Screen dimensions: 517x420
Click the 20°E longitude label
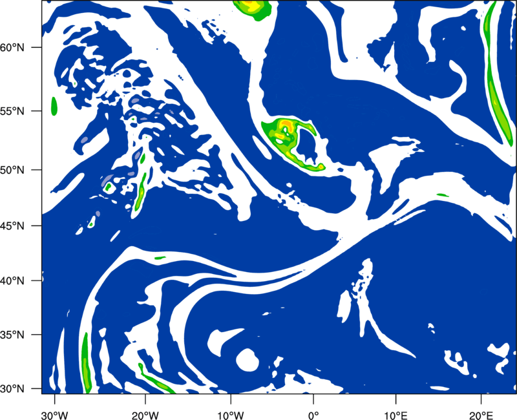pos(481,415)
